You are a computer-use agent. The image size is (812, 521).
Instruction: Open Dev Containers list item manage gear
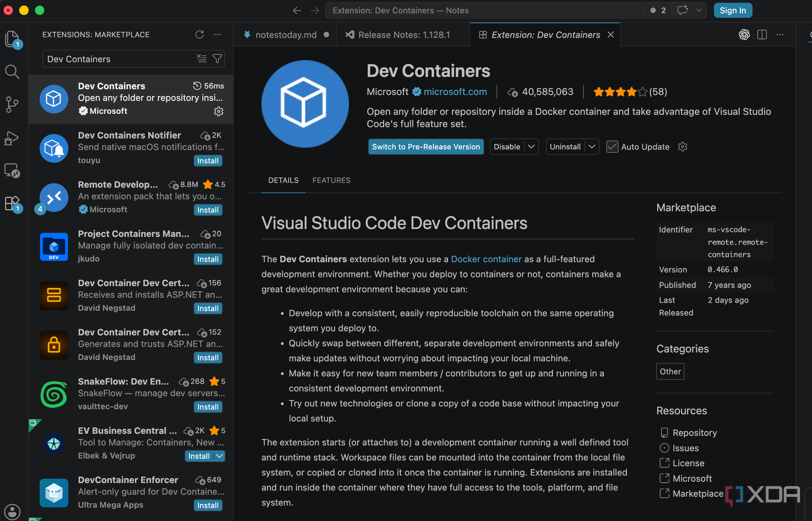pos(218,111)
